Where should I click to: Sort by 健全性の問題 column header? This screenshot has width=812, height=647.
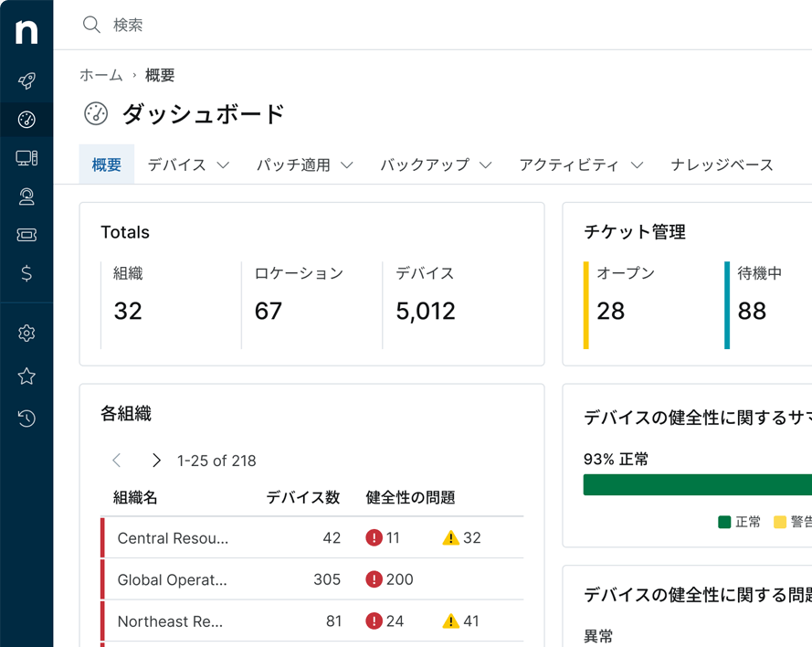(x=410, y=497)
